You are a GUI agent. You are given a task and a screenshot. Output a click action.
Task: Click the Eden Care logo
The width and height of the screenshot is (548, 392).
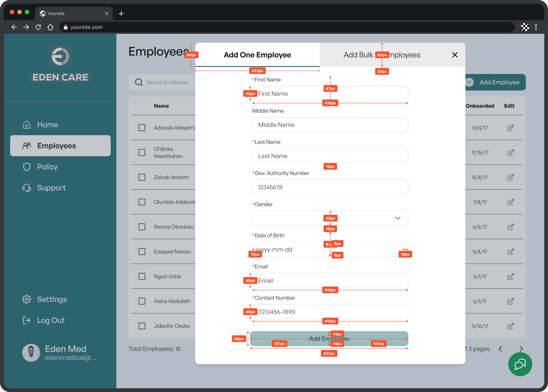click(60, 64)
